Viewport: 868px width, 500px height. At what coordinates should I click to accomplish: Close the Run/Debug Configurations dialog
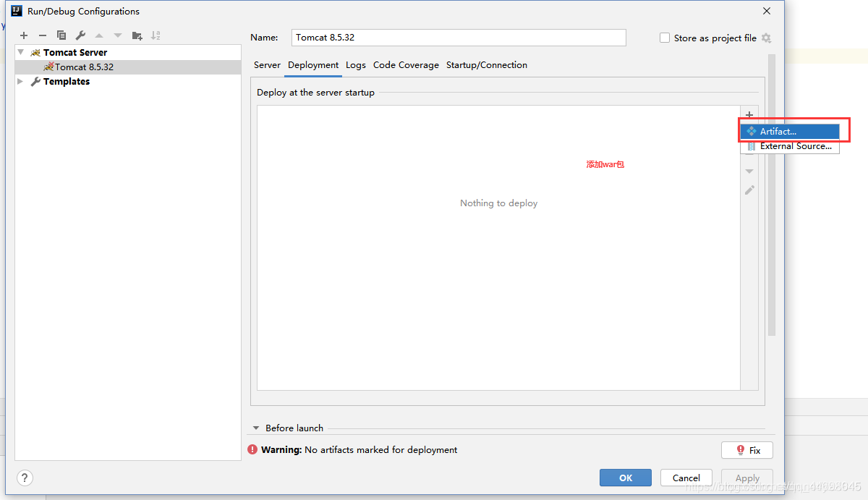[767, 11]
